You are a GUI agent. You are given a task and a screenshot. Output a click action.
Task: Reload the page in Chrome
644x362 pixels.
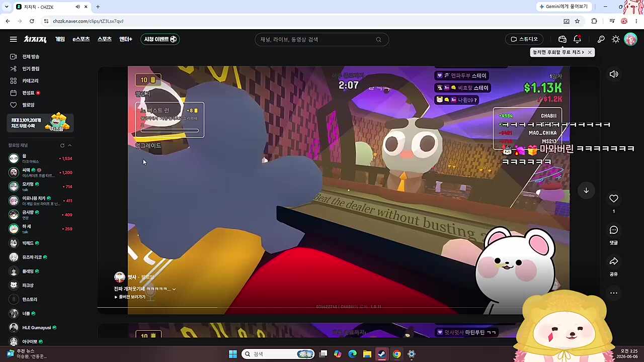[x=32, y=21]
